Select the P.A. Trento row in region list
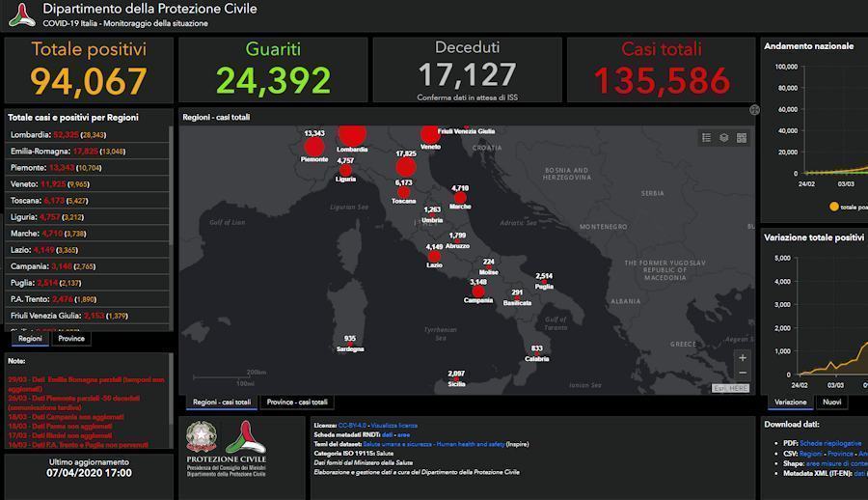Screen dimensions: 868x500 click(88, 299)
